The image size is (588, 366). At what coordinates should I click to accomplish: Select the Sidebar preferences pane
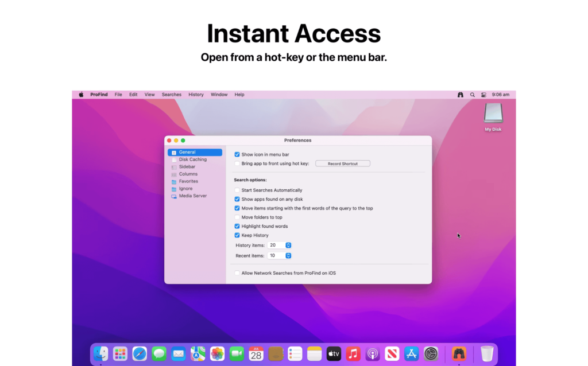tap(186, 166)
